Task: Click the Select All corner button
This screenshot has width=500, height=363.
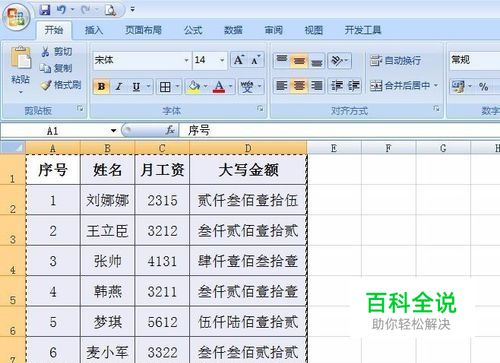Action: 13,148
